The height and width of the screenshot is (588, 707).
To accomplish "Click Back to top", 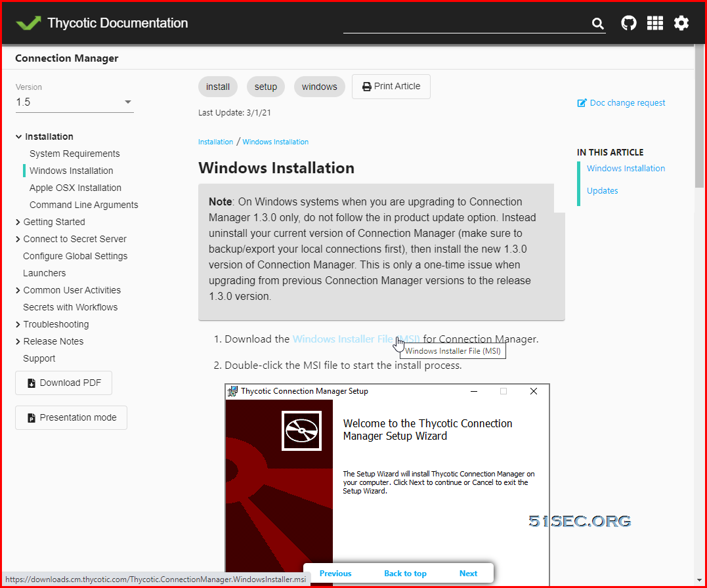I will 405,574.
